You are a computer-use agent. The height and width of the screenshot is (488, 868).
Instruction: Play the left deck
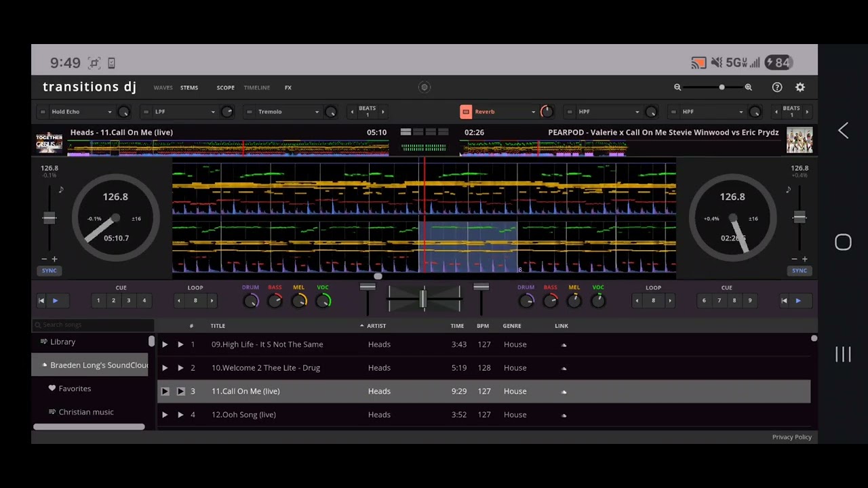(56, 300)
